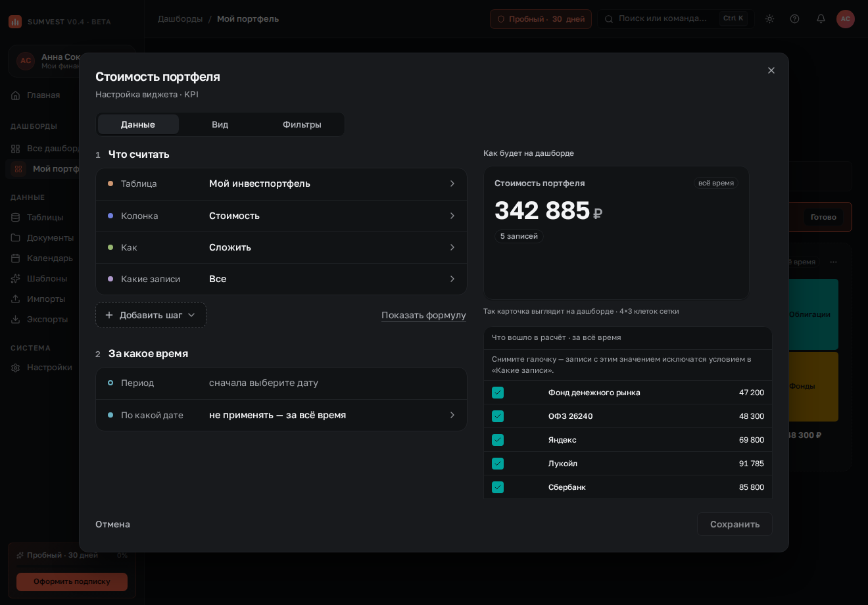Click the Период date row
Screen dimensions: 868x605
(x=281, y=383)
